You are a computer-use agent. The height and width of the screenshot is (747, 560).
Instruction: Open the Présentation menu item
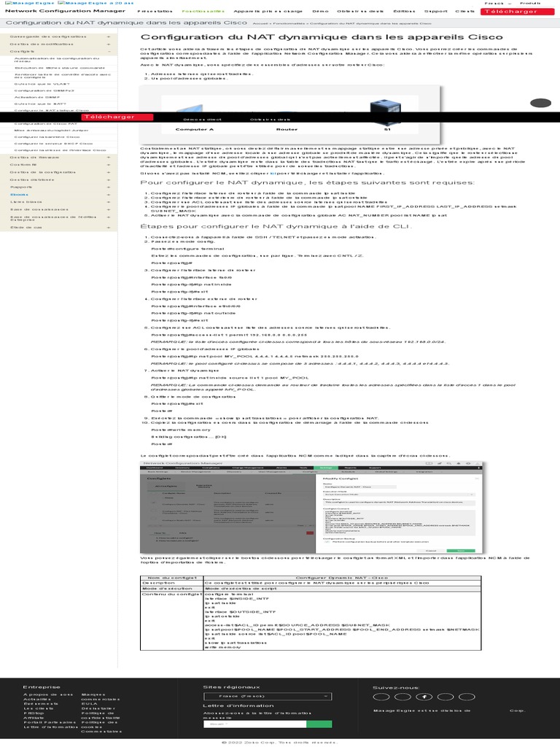tap(155, 11)
